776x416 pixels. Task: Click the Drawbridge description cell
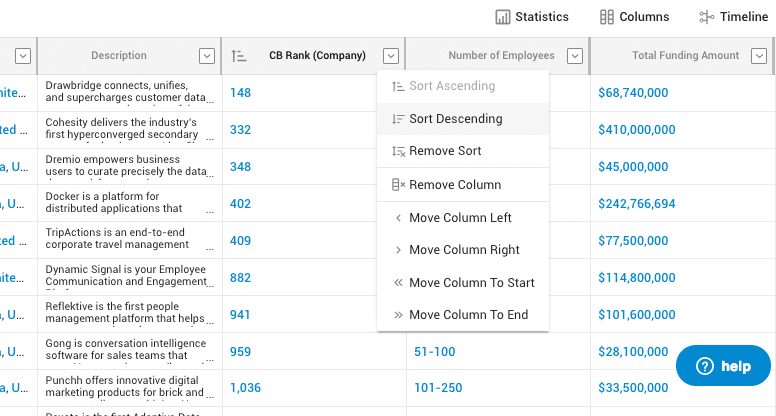pyautogui.click(x=130, y=92)
